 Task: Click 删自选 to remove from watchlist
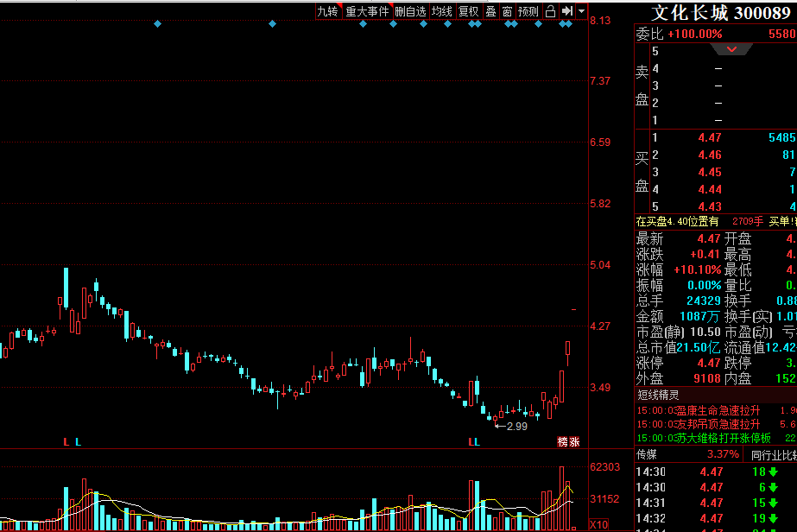(x=410, y=11)
